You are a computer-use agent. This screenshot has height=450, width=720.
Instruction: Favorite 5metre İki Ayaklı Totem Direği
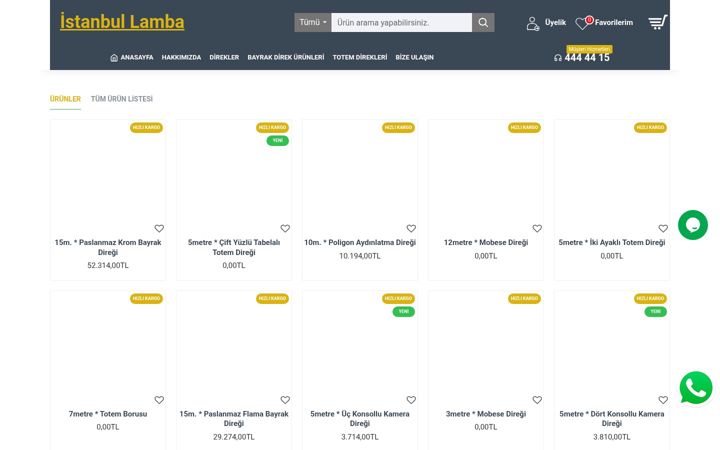[x=663, y=228]
